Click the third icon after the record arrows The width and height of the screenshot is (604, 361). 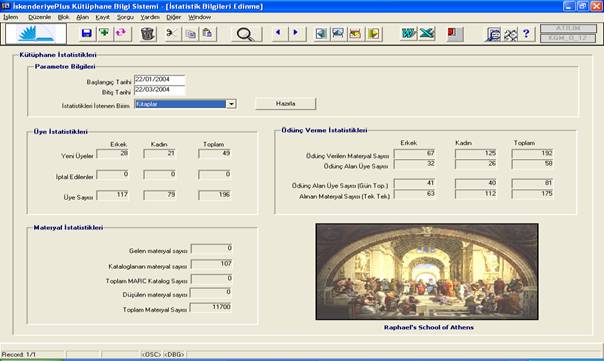pos(355,34)
